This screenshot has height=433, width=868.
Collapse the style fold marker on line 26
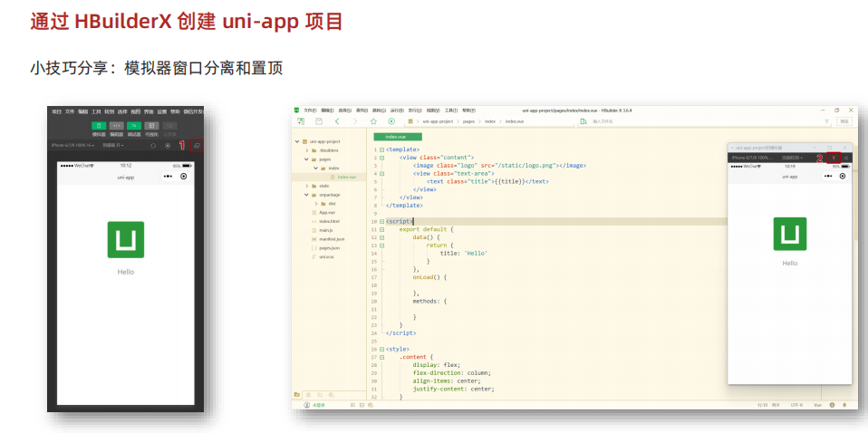[x=382, y=350]
